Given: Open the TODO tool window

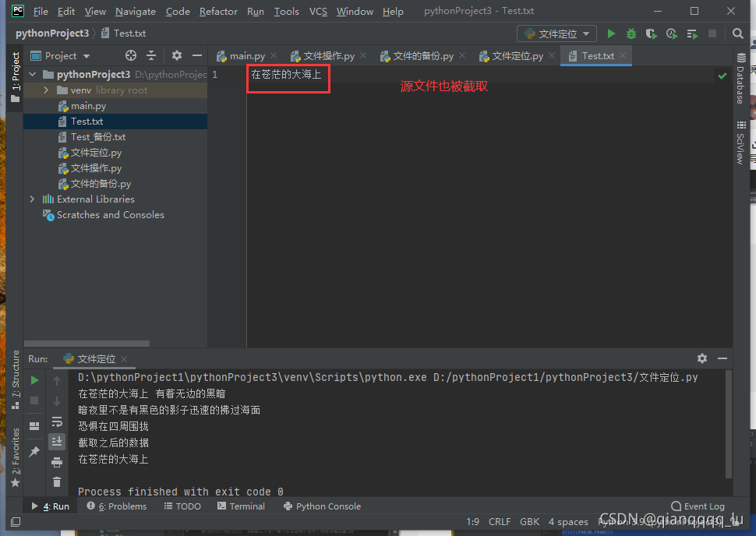Looking at the screenshot, I should point(182,506).
